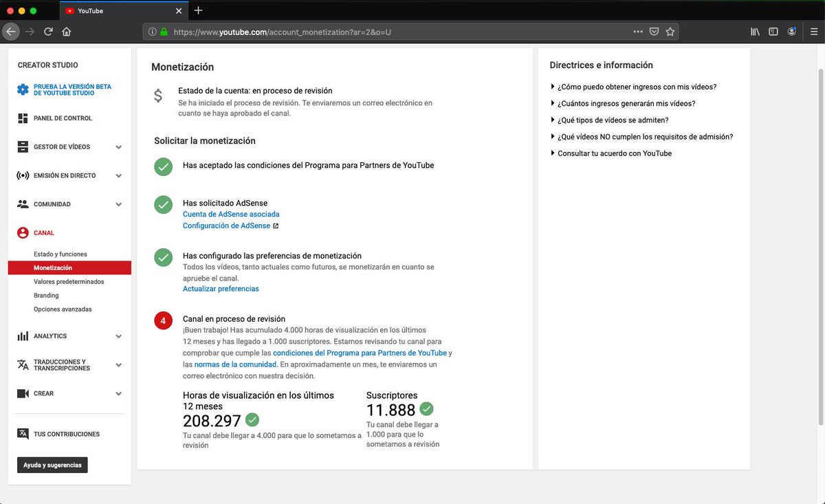Open Opciones avanzadas menu item
The width and height of the screenshot is (825, 504).
(63, 309)
